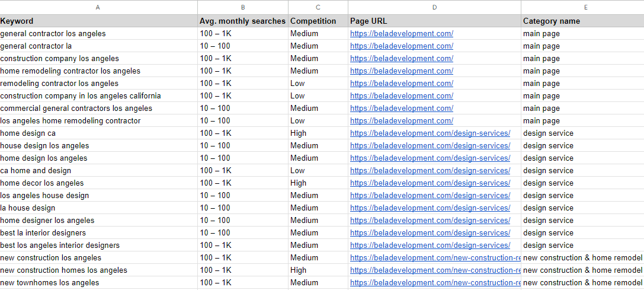Select cell 'home decor los angeles'
644x290 pixels.
[98, 183]
